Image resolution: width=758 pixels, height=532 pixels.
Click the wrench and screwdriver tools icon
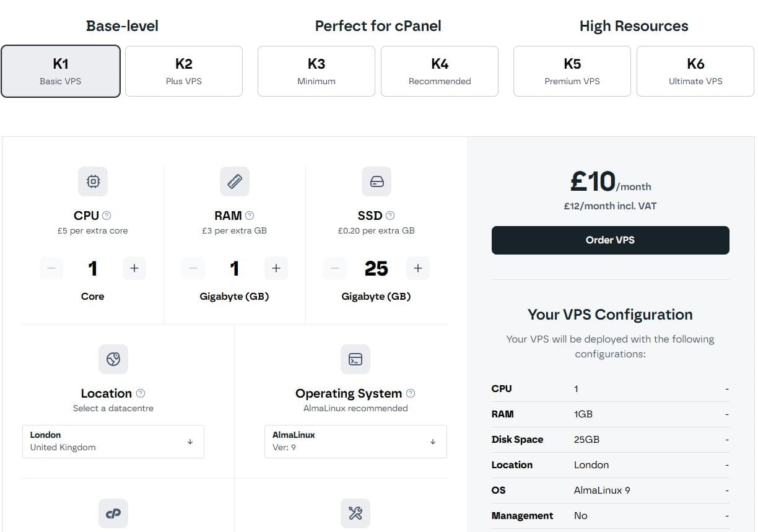(x=355, y=513)
